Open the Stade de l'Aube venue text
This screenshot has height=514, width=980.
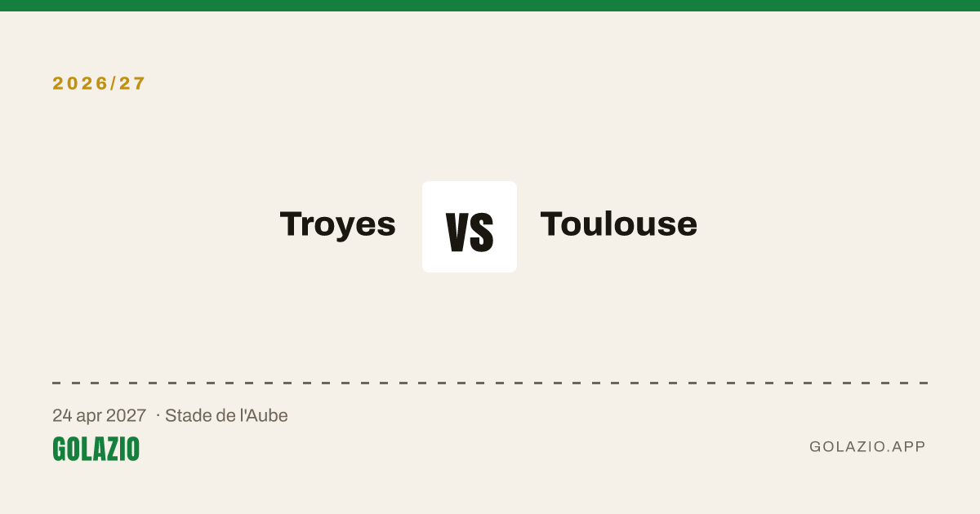226,415
